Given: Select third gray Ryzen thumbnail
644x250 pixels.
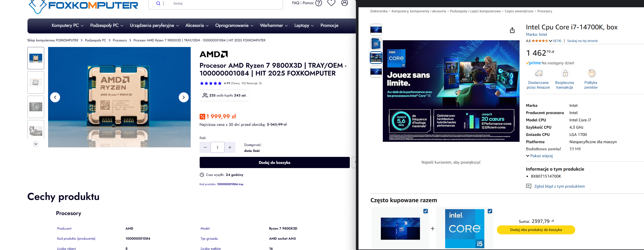Looking at the screenshot, I should [36, 107].
